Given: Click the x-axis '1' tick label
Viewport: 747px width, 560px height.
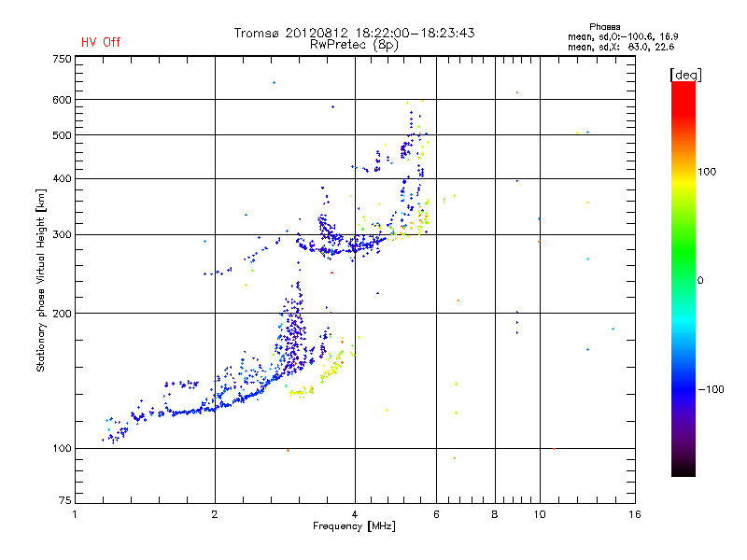Looking at the screenshot, I should click(75, 514).
